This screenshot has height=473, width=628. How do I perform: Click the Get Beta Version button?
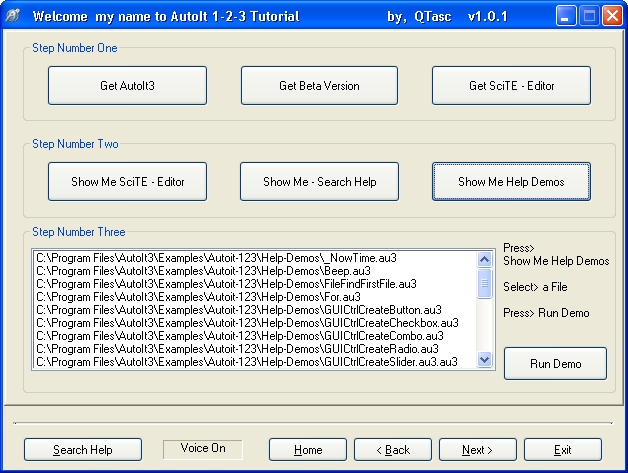coord(319,86)
